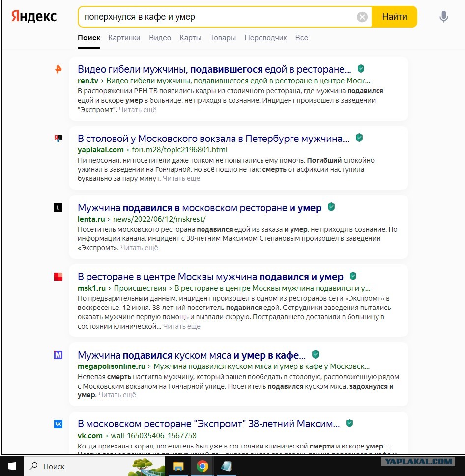Activate voice search microphone icon

[x=443, y=17]
